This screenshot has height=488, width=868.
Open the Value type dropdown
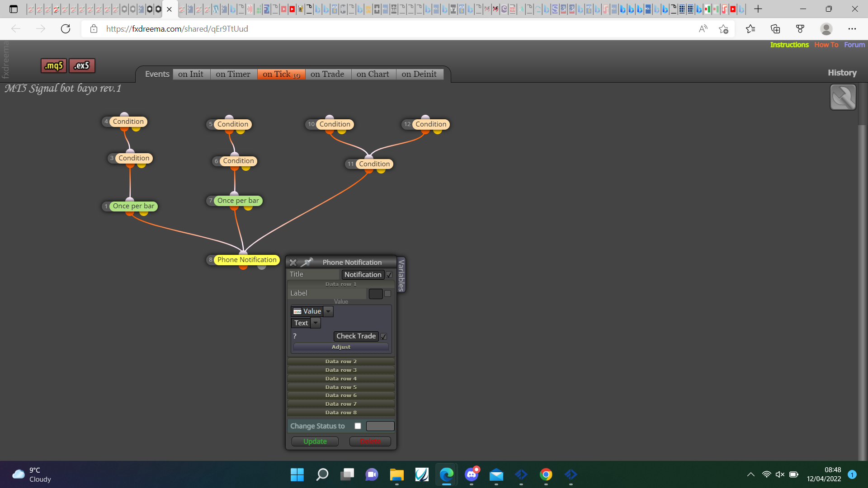click(329, 311)
